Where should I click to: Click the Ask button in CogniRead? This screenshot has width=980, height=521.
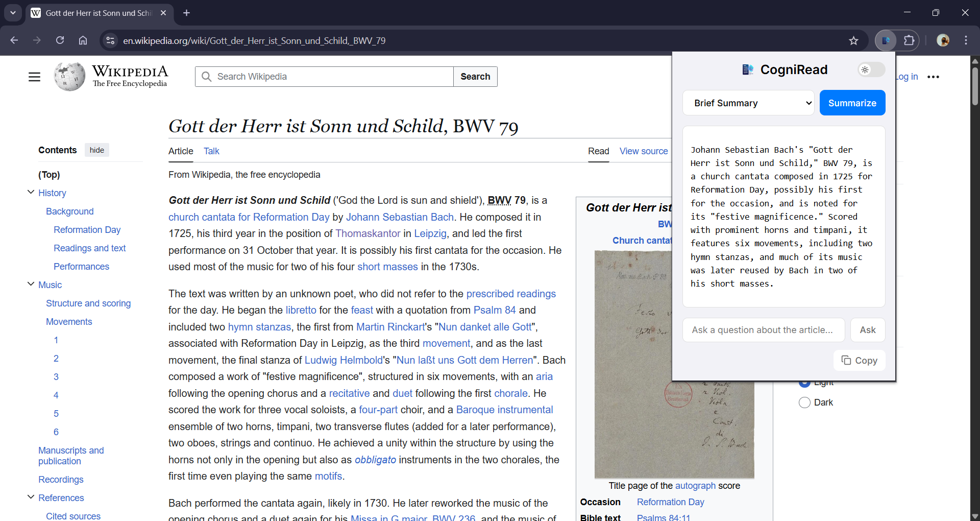tap(868, 330)
